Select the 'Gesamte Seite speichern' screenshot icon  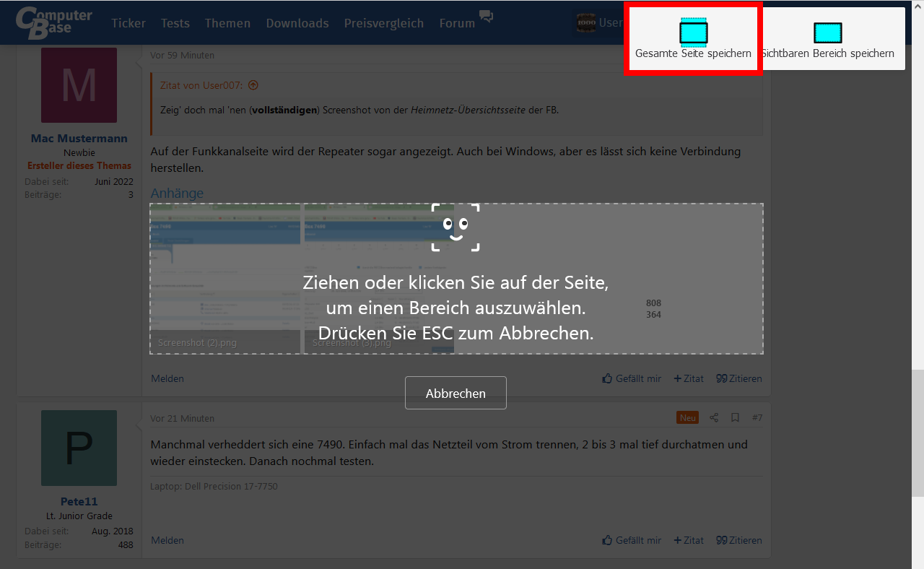click(692, 32)
